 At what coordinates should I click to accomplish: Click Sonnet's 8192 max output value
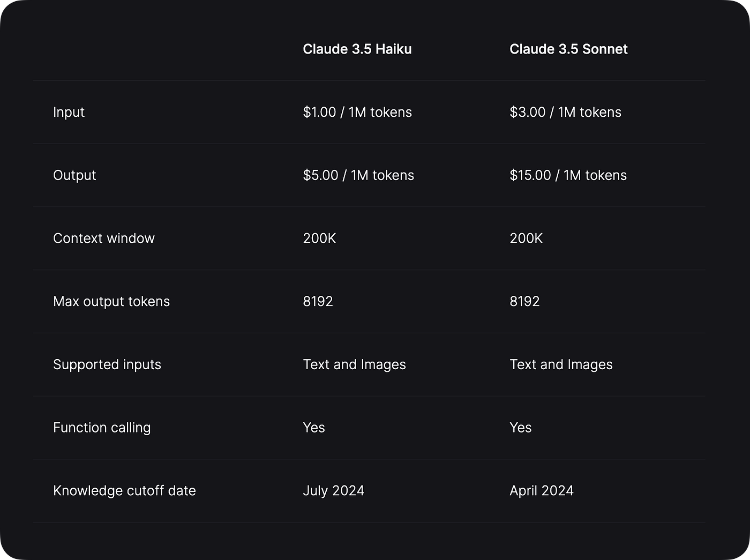(x=524, y=301)
